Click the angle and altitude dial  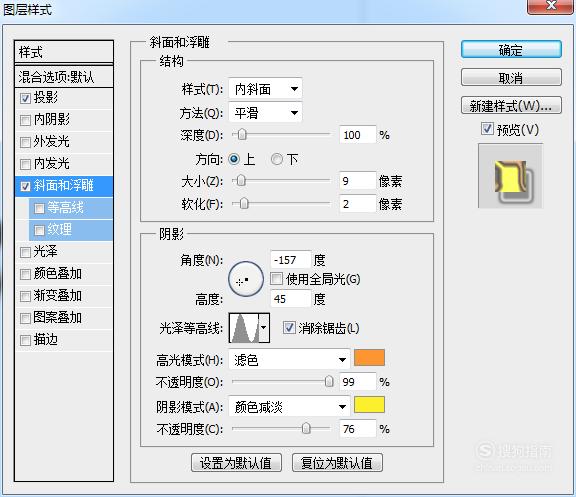246,279
